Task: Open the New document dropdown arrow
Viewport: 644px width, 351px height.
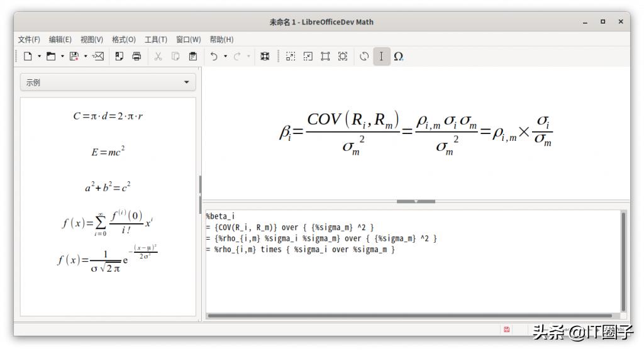Action: pos(40,57)
